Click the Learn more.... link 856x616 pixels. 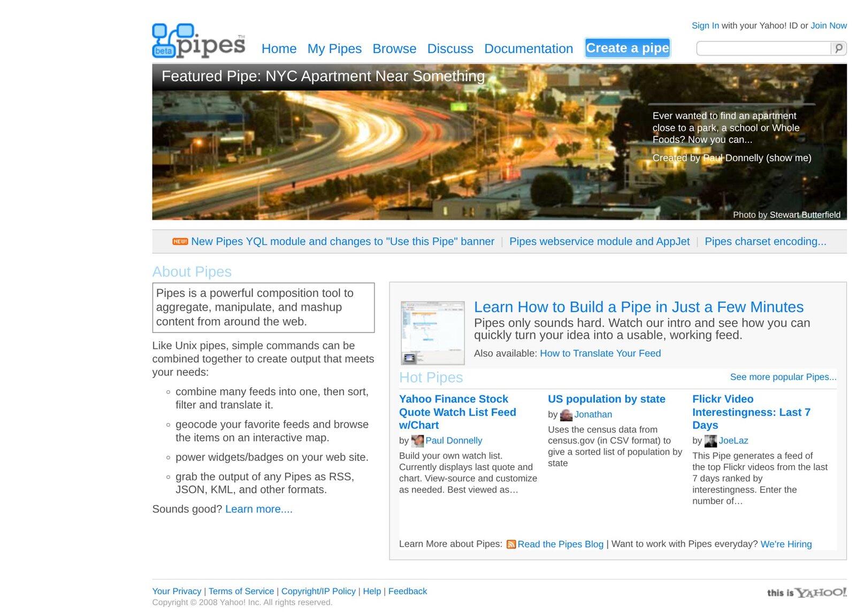tap(259, 509)
